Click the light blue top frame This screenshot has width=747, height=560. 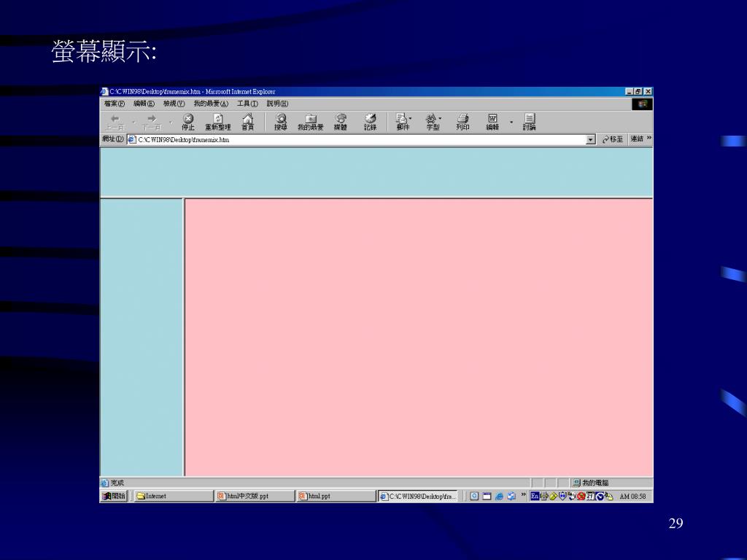(x=376, y=172)
